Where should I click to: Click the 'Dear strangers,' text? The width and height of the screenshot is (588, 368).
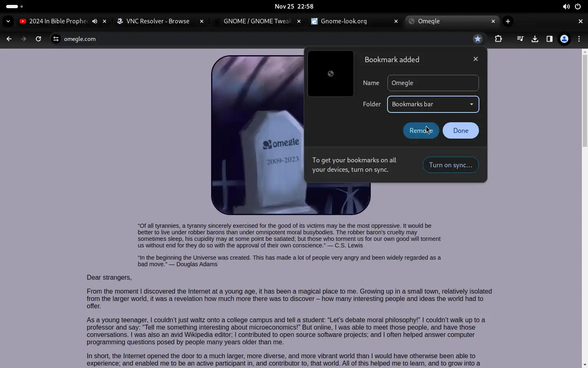pyautogui.click(x=109, y=278)
